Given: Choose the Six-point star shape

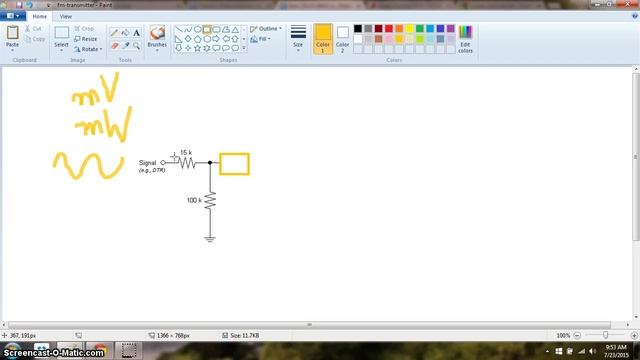Looking at the screenshot, I should click(207, 48).
